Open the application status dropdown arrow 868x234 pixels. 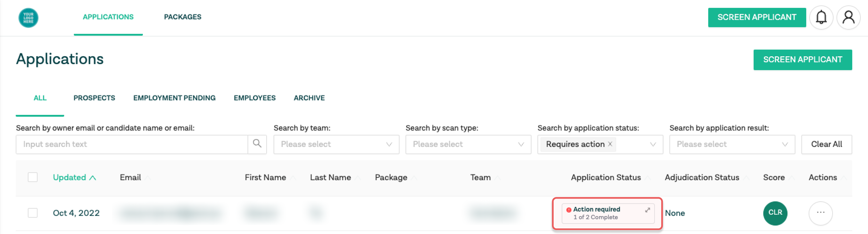coord(653,144)
